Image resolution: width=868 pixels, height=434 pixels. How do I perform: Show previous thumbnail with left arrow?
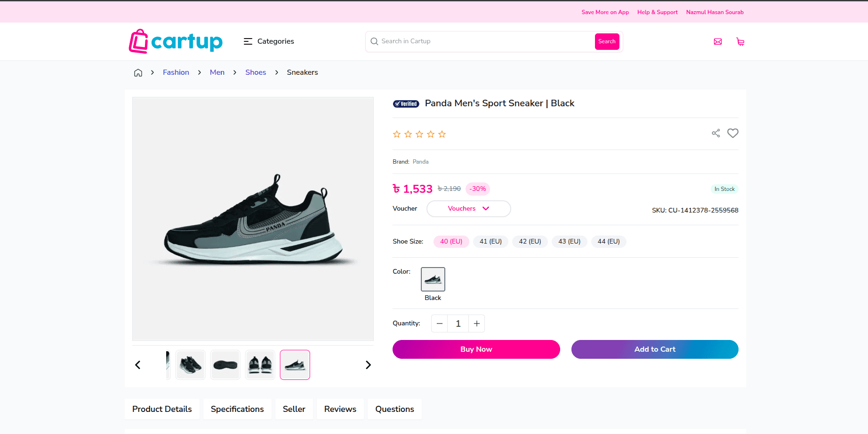pyautogui.click(x=138, y=365)
